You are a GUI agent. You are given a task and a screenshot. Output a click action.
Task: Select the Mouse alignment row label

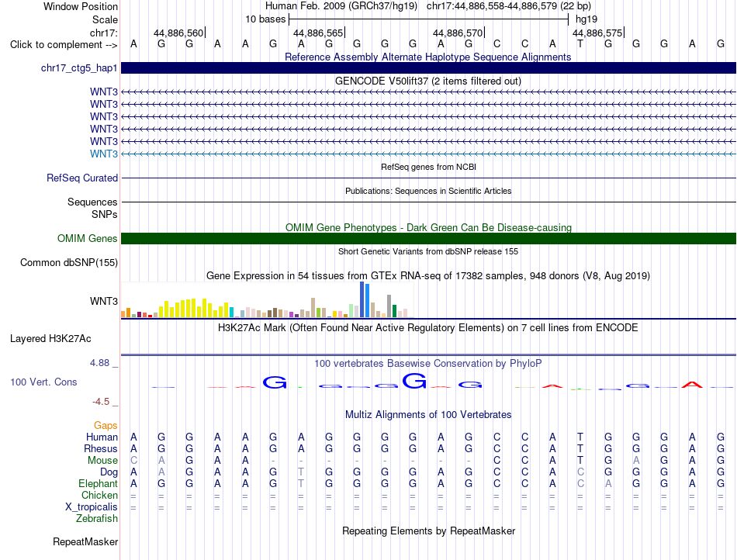pyautogui.click(x=102, y=461)
